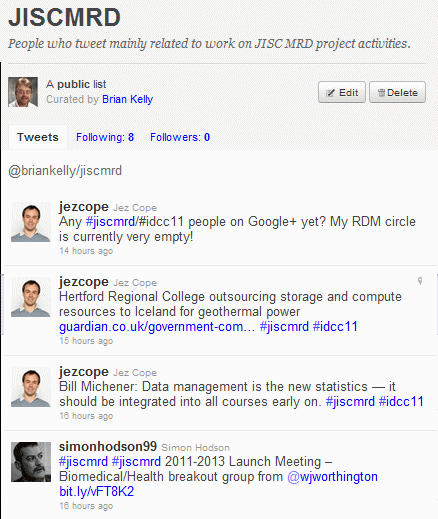438x519 pixels.
Task: Click Brian Kelly's profile photo
Action: pos(23,92)
